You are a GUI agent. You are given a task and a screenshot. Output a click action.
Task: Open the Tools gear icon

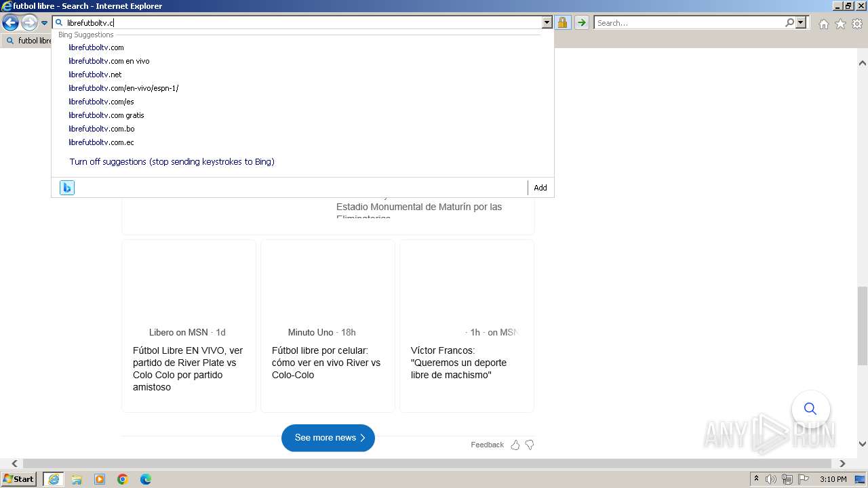[x=857, y=24]
